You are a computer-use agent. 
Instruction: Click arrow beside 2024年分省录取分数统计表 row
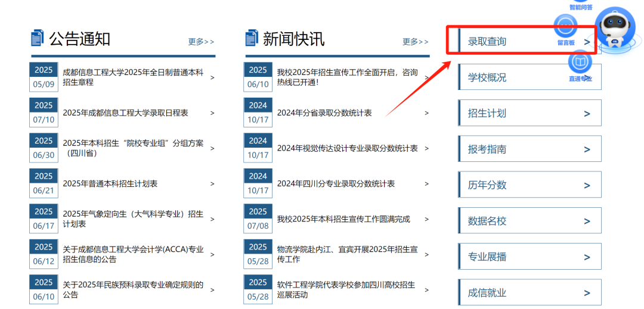(x=427, y=113)
